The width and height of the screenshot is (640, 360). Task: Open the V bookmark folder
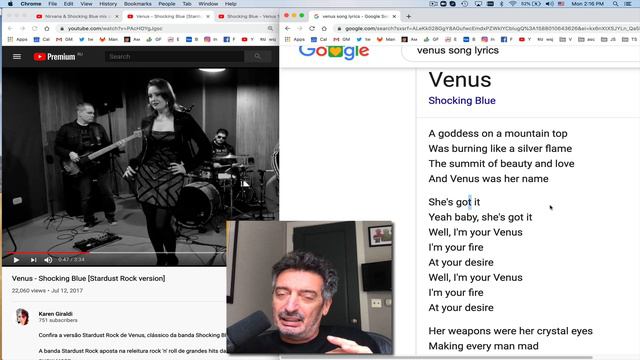coord(566,40)
